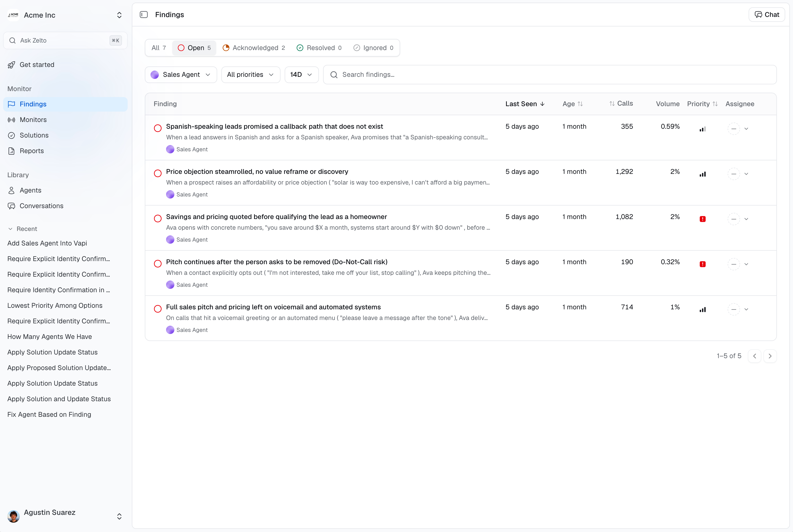Screen dimensions: 793x532
Task: Switch to the All findings tab
Action: tap(159, 48)
